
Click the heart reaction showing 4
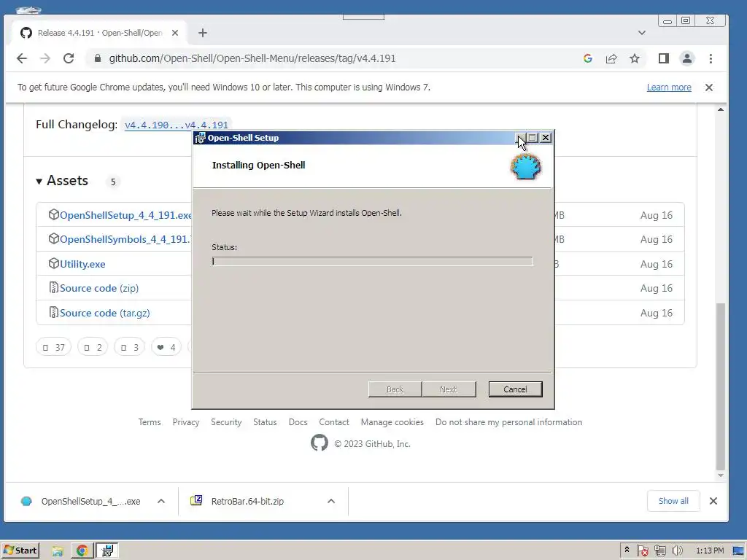[x=166, y=347]
